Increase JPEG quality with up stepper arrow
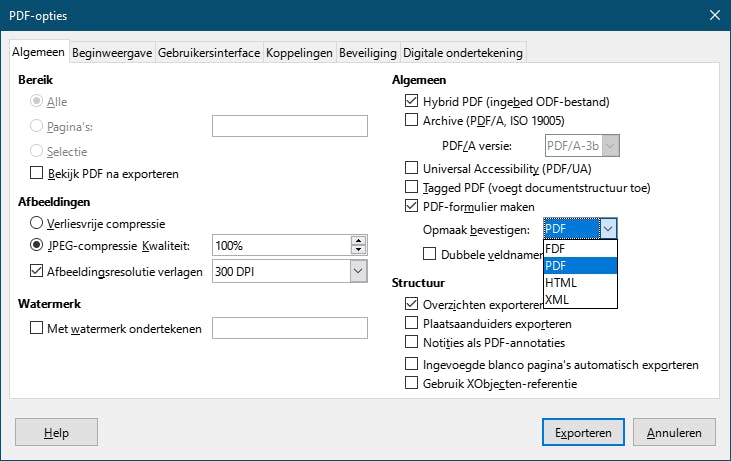Screen dimensions: 731x461 click(358, 241)
